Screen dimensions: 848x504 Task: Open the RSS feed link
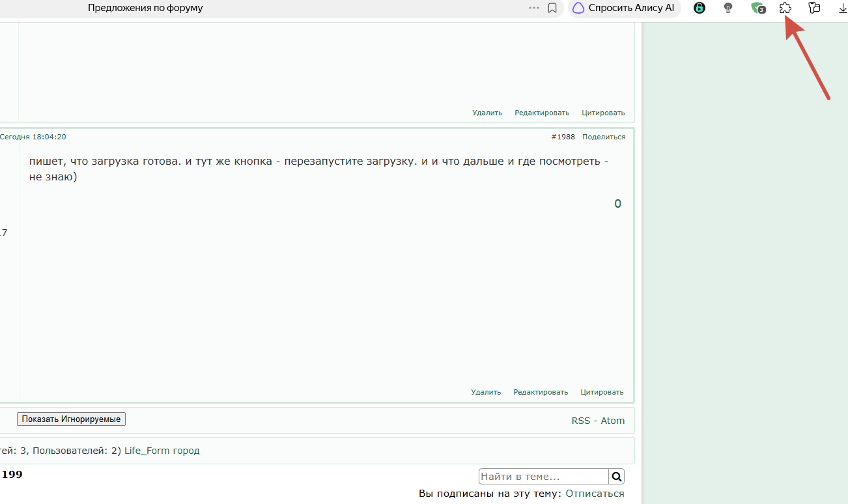pos(581,421)
